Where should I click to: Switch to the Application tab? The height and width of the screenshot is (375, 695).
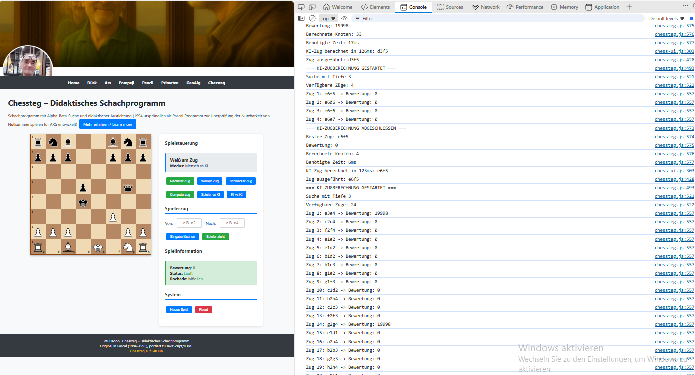tap(602, 7)
